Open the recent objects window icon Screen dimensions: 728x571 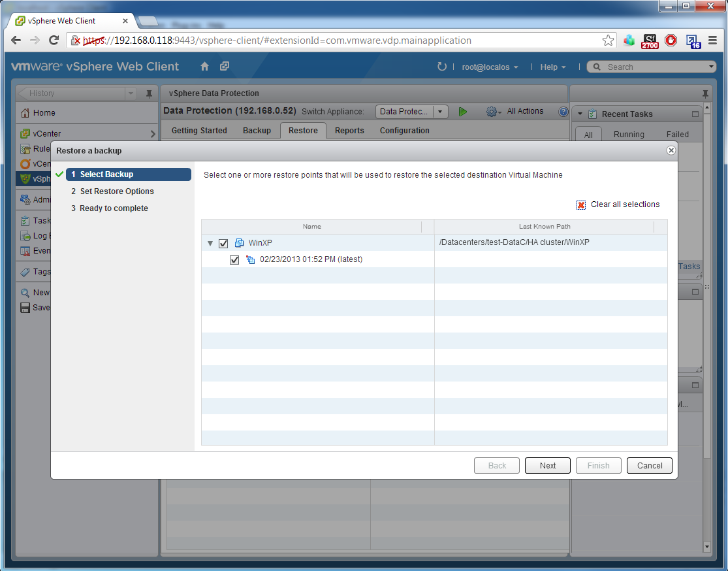point(225,66)
